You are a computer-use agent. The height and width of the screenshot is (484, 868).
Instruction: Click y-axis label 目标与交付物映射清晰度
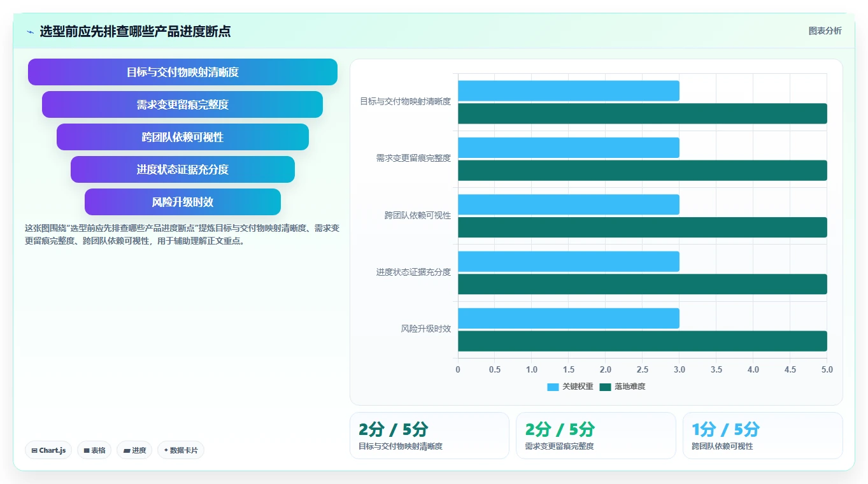click(x=405, y=101)
